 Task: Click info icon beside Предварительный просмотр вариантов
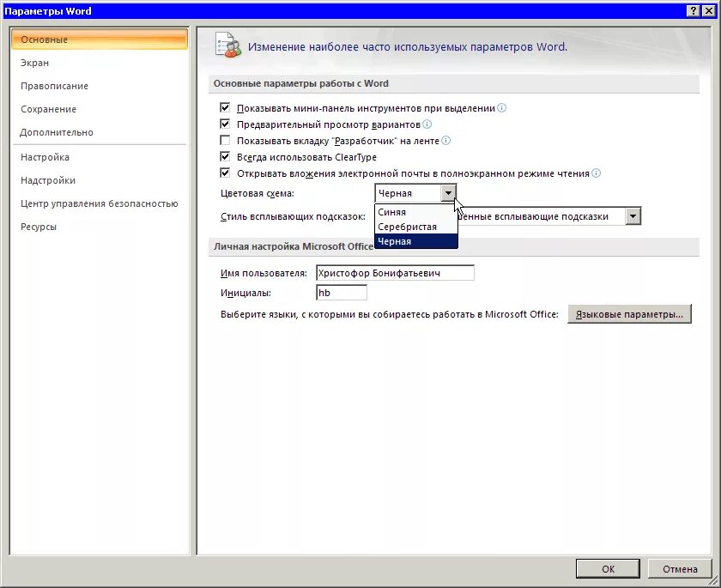click(x=427, y=124)
